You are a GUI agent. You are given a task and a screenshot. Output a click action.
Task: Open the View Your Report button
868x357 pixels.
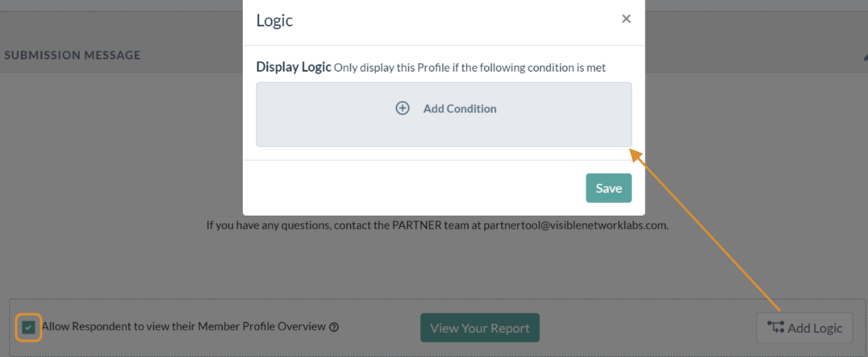[480, 328]
